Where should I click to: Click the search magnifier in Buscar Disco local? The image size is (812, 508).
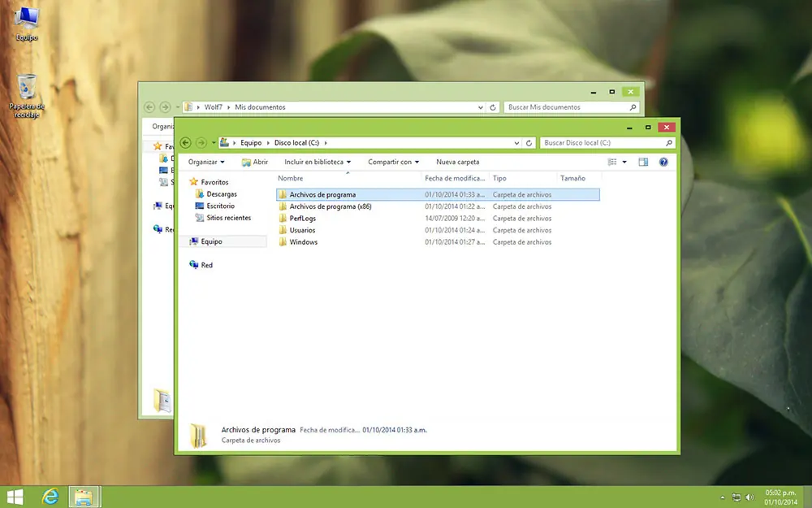click(x=668, y=142)
